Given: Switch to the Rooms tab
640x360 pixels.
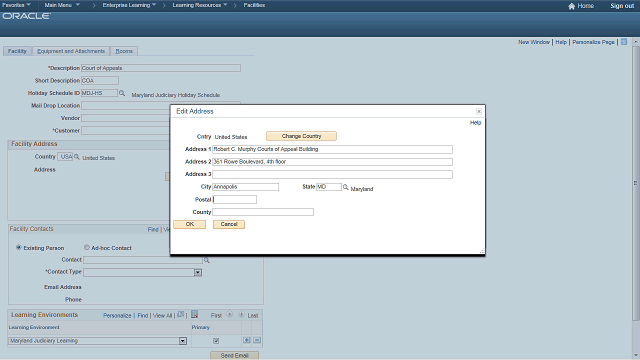Looking at the screenshot, I should point(124,51).
